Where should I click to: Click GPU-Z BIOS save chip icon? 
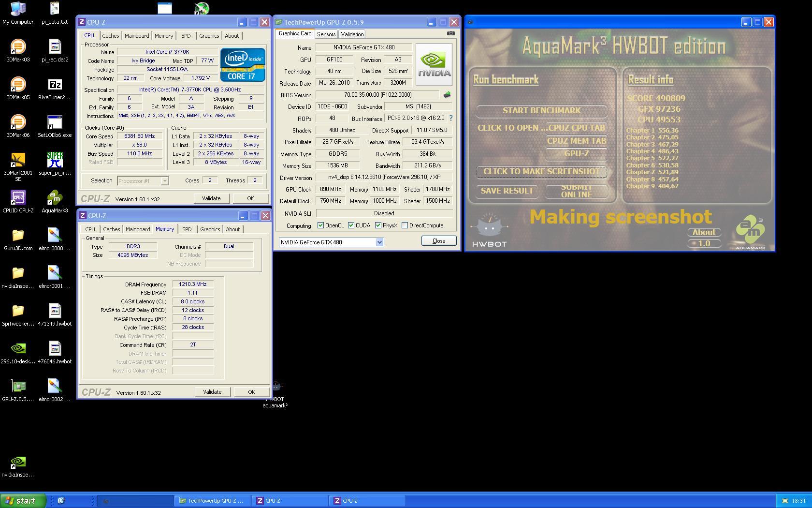pyautogui.click(x=447, y=95)
